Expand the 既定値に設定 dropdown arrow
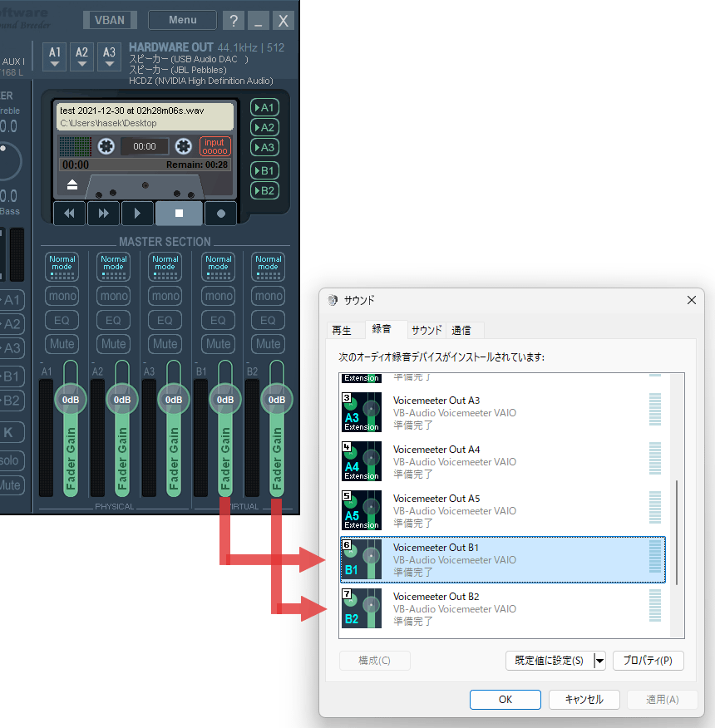The width and height of the screenshot is (715, 728). pyautogui.click(x=599, y=660)
